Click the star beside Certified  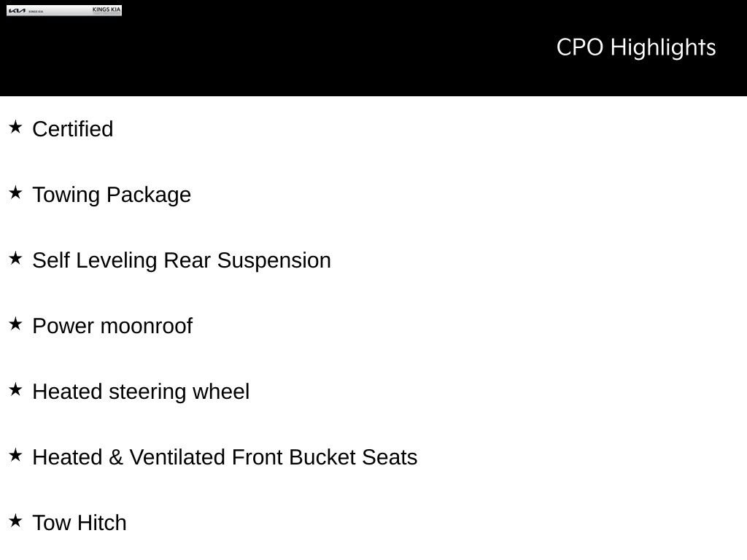(x=16, y=127)
